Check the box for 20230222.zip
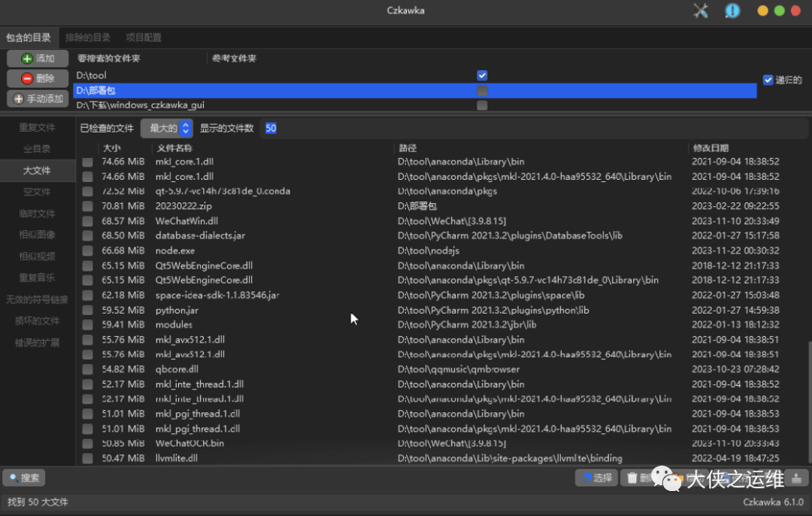Viewport: 812px width, 516px height. click(x=87, y=206)
